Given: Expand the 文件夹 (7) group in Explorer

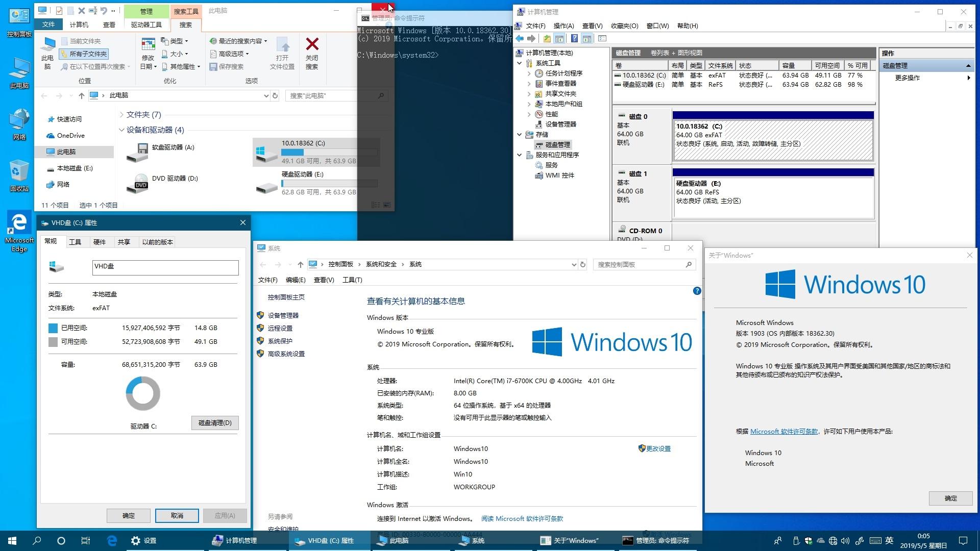Looking at the screenshot, I should click(x=121, y=115).
